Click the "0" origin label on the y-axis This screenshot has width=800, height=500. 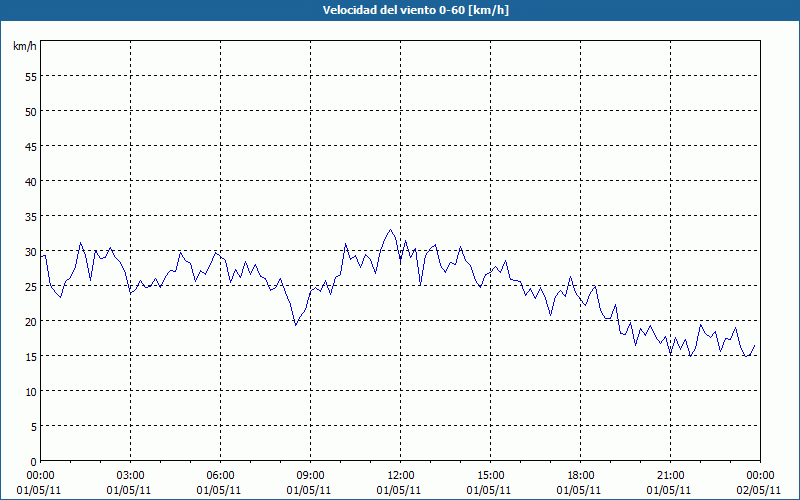(x=34, y=462)
